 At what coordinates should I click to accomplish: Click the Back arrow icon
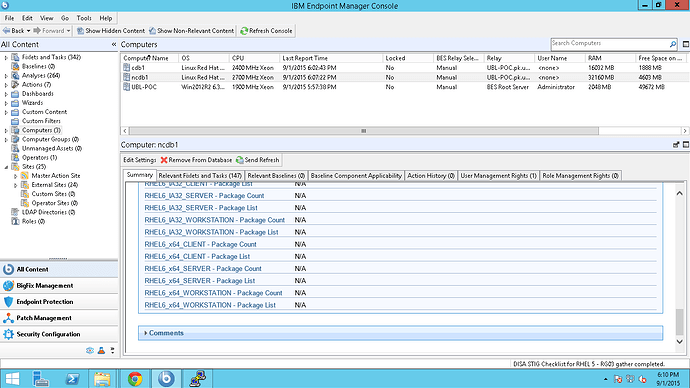(7, 31)
